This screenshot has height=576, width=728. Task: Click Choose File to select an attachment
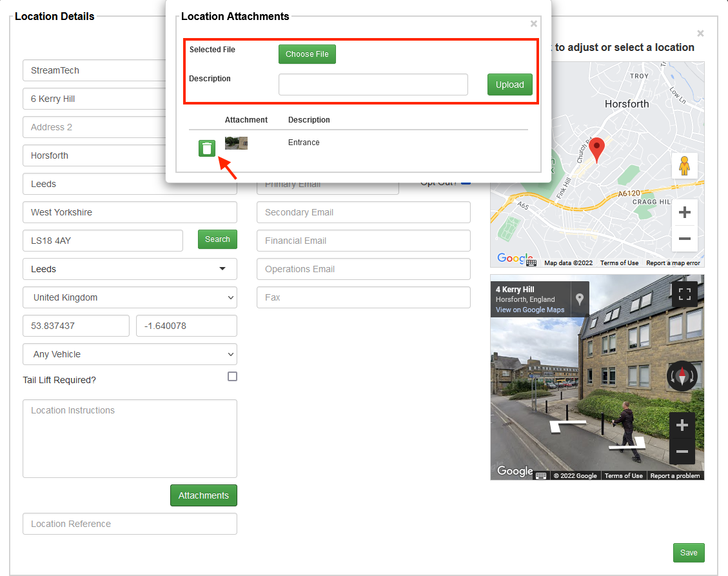[x=307, y=54]
